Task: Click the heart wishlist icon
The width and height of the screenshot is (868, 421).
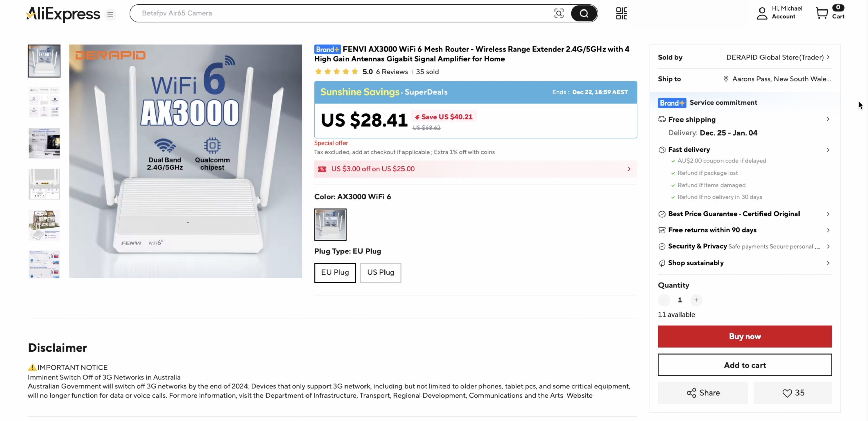Action: click(787, 393)
